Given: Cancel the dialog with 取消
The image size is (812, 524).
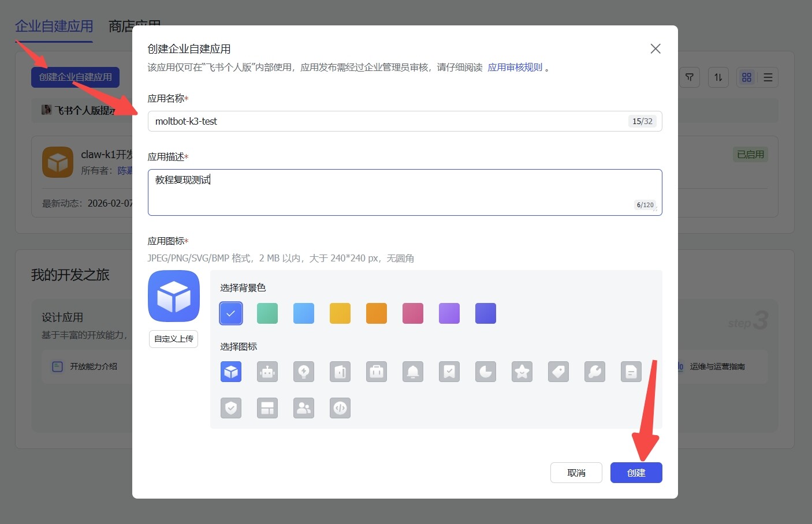Looking at the screenshot, I should pyautogui.click(x=576, y=473).
